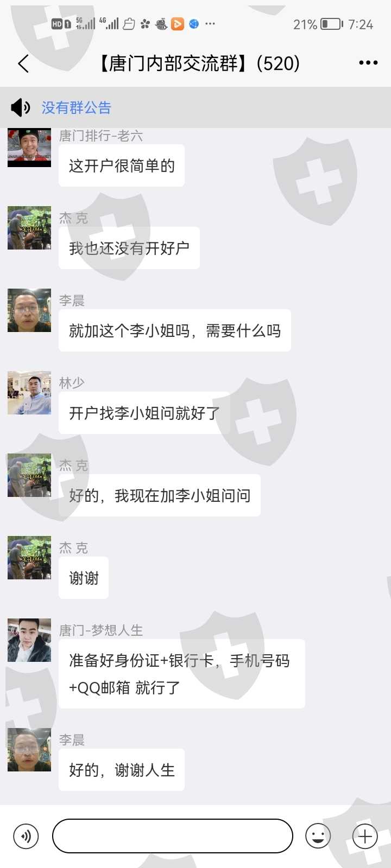
Task: Open 唐门-梦想人生 profile avatar
Action: [29, 640]
